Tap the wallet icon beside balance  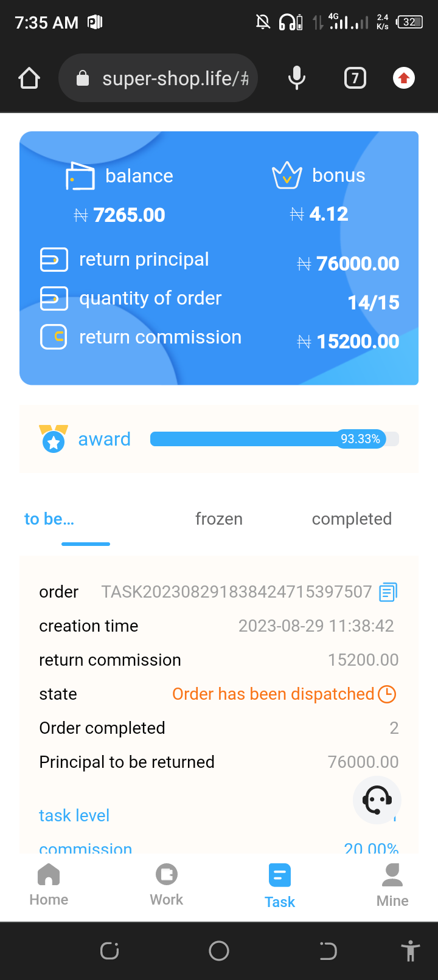click(80, 177)
